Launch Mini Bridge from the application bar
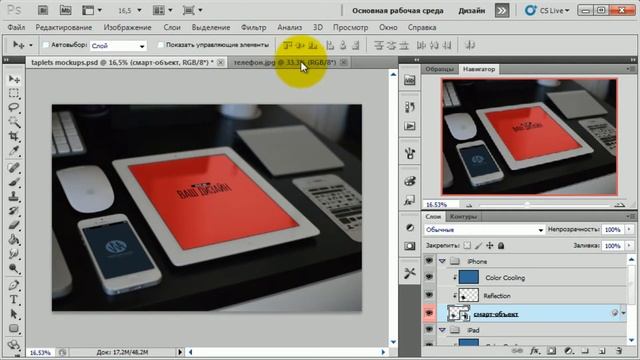 [x=65, y=10]
